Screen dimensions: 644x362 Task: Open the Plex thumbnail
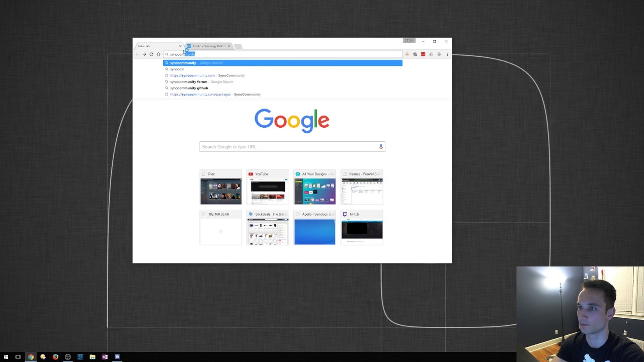pos(221,188)
